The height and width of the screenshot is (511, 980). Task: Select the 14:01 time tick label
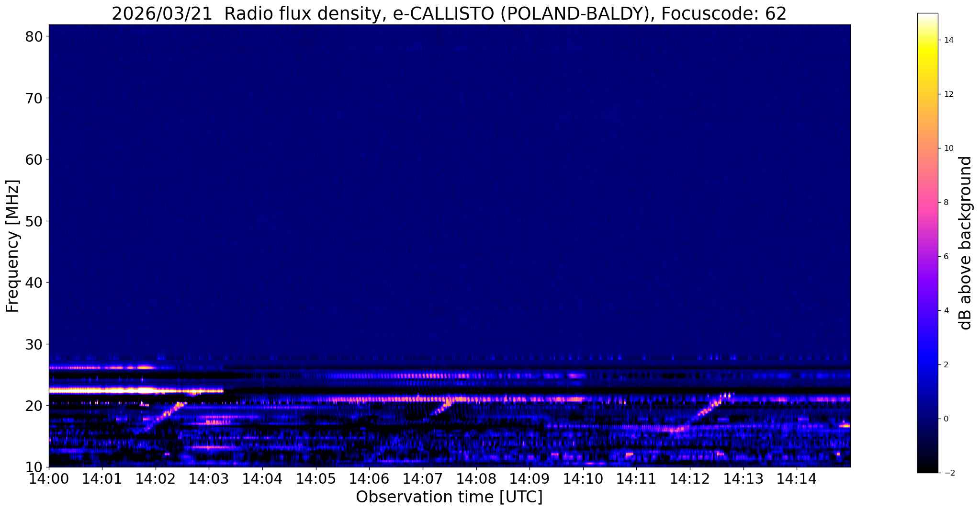[102, 478]
